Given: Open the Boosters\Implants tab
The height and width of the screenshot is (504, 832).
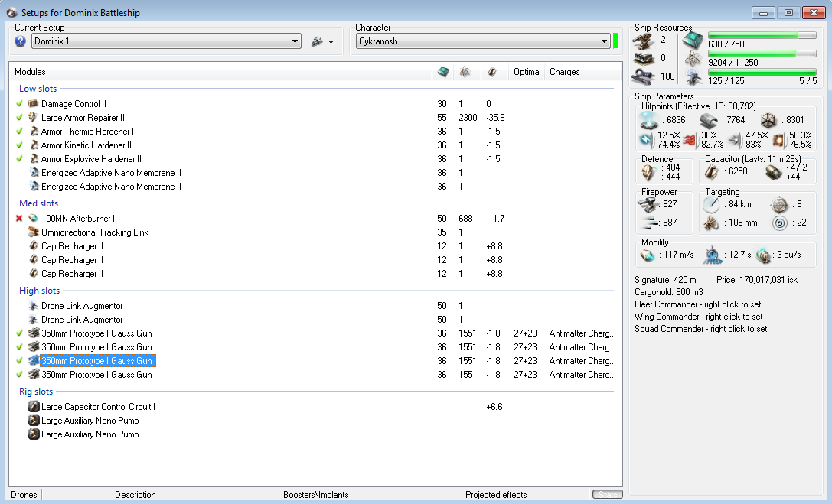Looking at the screenshot, I should tap(315, 495).
